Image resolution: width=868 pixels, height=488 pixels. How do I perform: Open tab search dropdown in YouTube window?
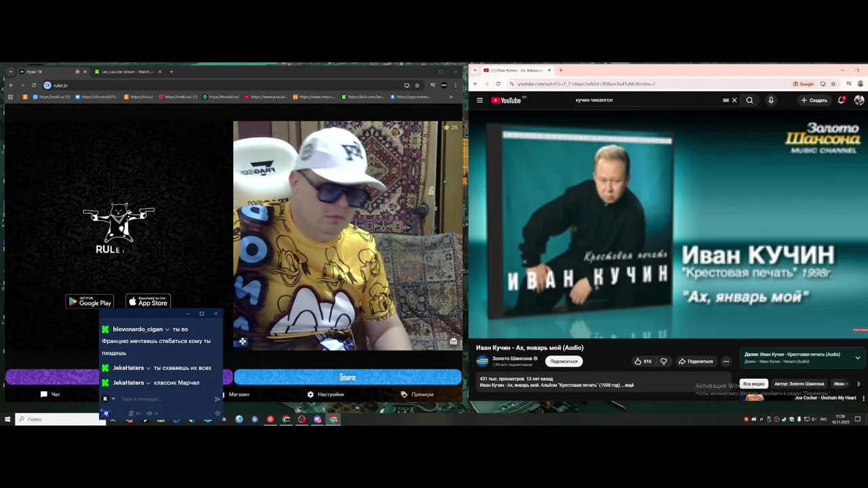click(475, 70)
